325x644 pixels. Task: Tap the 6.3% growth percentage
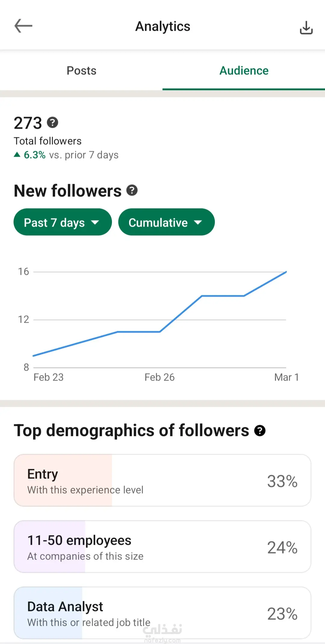(x=35, y=155)
